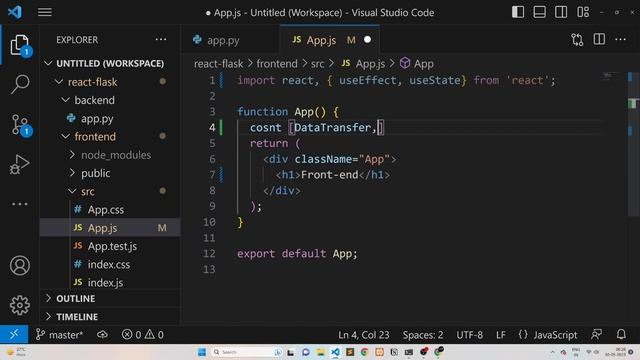Change end of line sequence LF
Viewport: 640px width, 360px height.
(x=501, y=335)
